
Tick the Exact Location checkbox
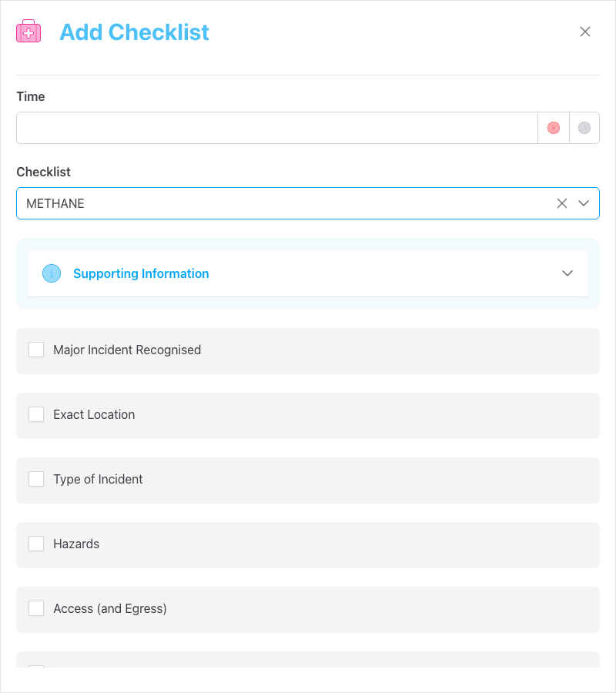36,414
